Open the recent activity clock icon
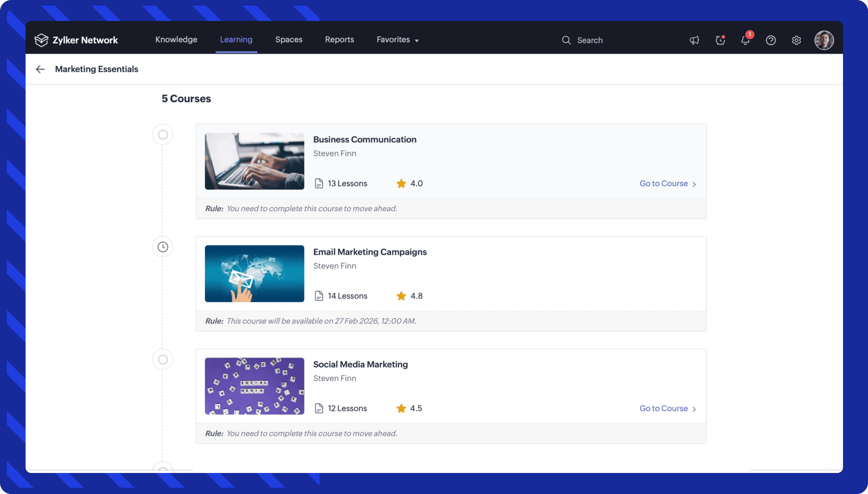 click(720, 40)
